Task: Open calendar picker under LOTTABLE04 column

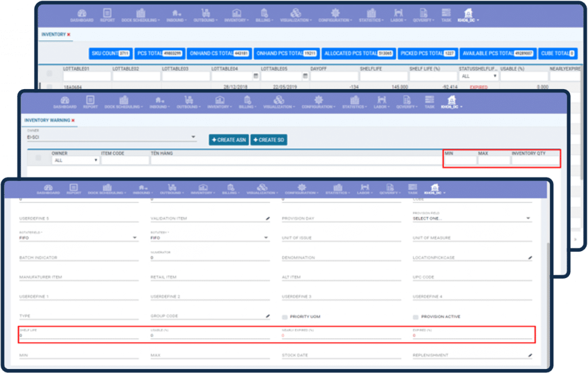Action: (x=256, y=76)
